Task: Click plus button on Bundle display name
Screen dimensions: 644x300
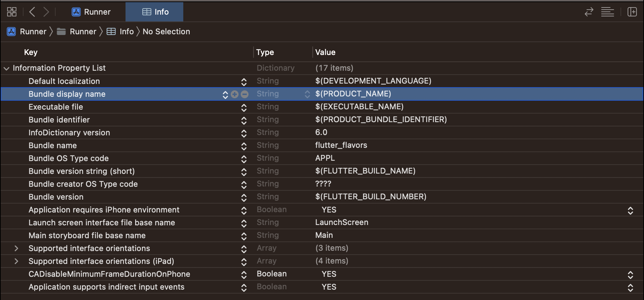Action: pos(235,94)
